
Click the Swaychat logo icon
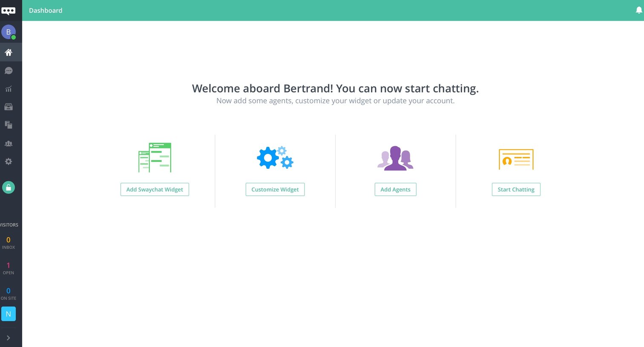9,11
